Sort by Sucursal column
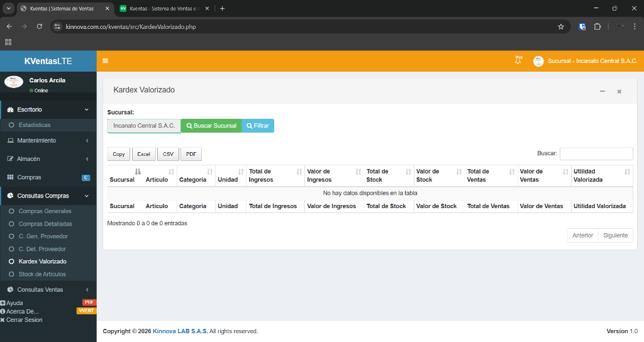 click(x=125, y=176)
